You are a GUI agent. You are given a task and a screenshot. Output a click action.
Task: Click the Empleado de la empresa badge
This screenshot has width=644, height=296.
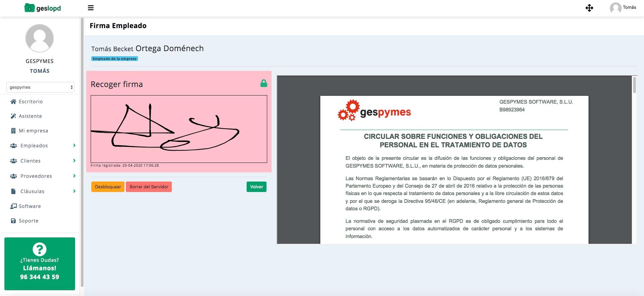tap(115, 59)
